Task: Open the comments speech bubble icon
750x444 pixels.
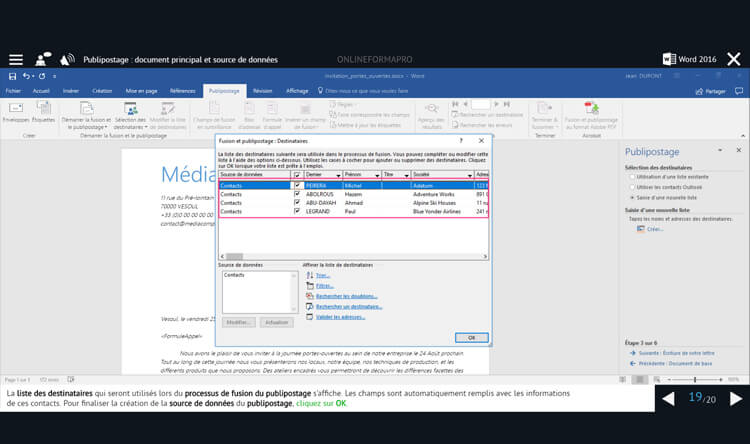Action: tap(739, 91)
